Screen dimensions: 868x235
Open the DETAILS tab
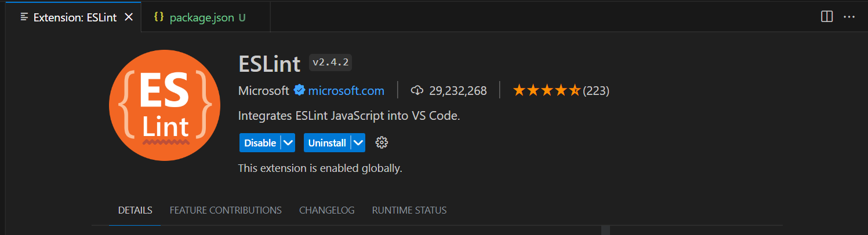135,210
